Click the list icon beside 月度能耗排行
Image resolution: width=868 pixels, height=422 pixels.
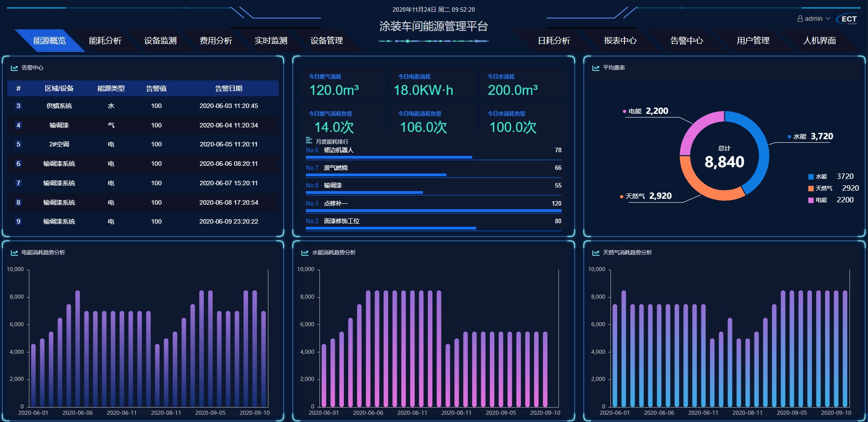coord(309,141)
